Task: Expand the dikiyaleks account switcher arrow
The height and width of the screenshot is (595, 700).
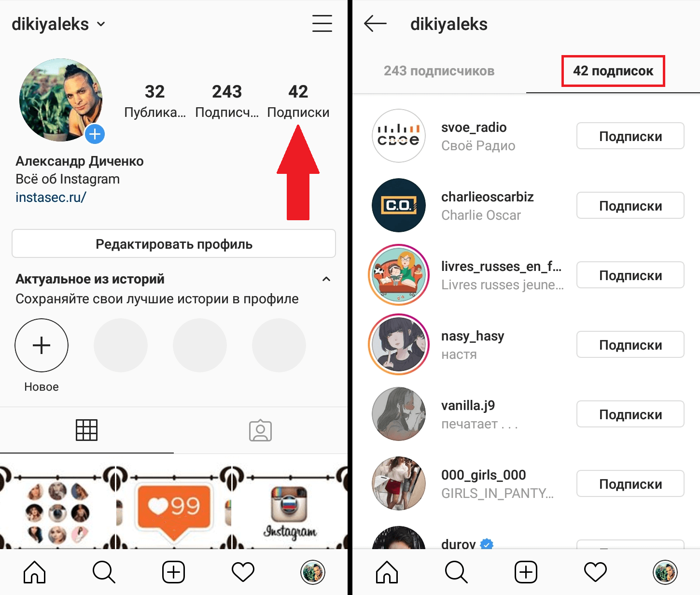Action: coord(101,24)
